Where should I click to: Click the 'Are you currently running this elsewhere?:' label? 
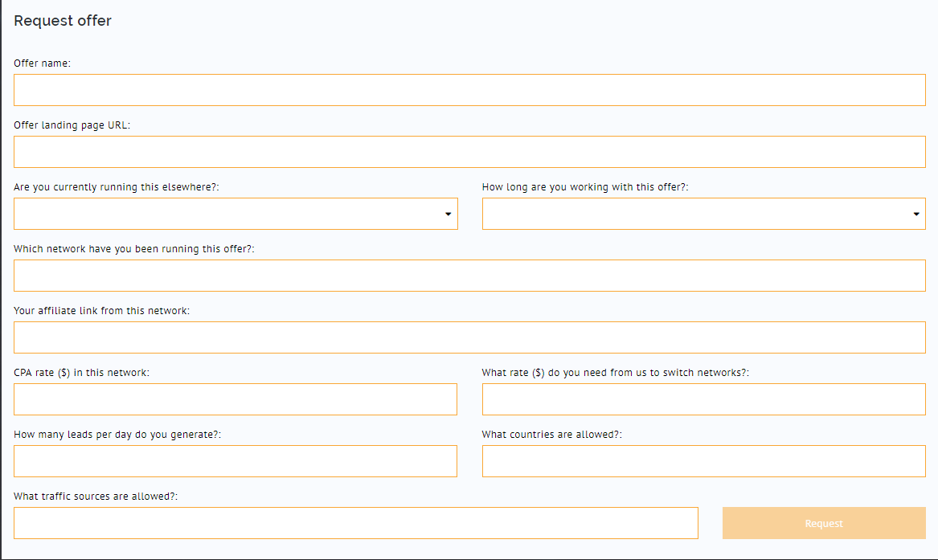pyautogui.click(x=117, y=187)
